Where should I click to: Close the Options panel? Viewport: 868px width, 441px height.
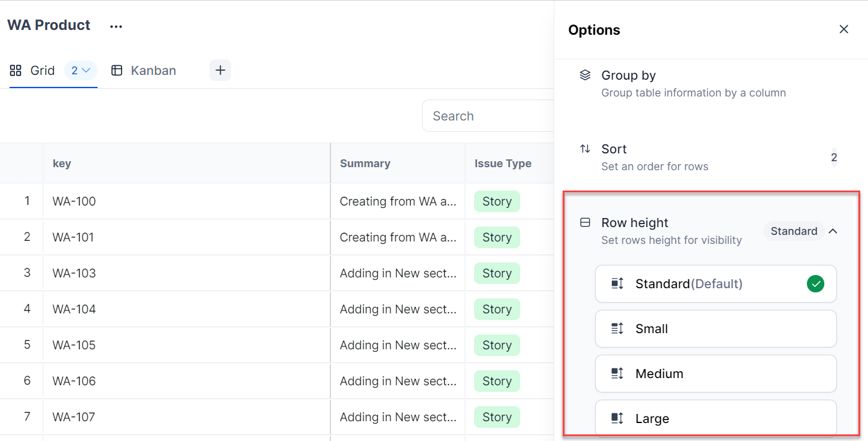tap(843, 29)
